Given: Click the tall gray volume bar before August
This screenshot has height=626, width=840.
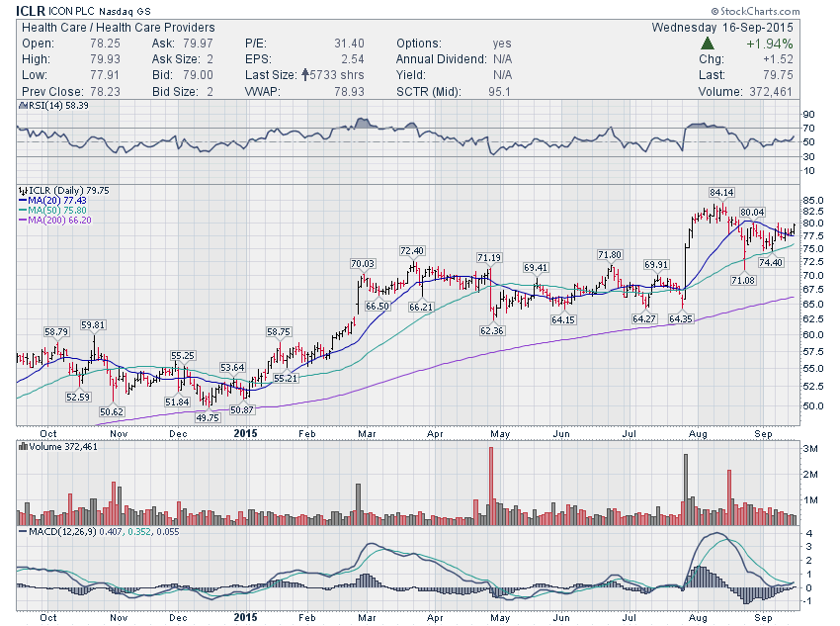Looking at the screenshot, I should pyautogui.click(x=686, y=490).
